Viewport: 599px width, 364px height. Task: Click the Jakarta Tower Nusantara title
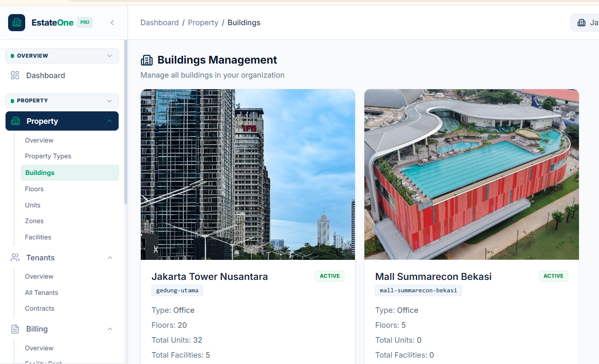click(209, 277)
